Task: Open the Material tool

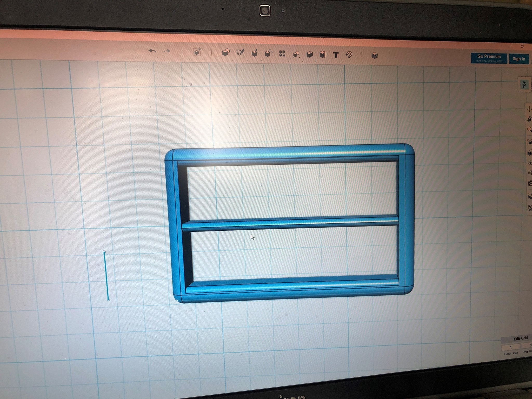Action: coord(374,56)
